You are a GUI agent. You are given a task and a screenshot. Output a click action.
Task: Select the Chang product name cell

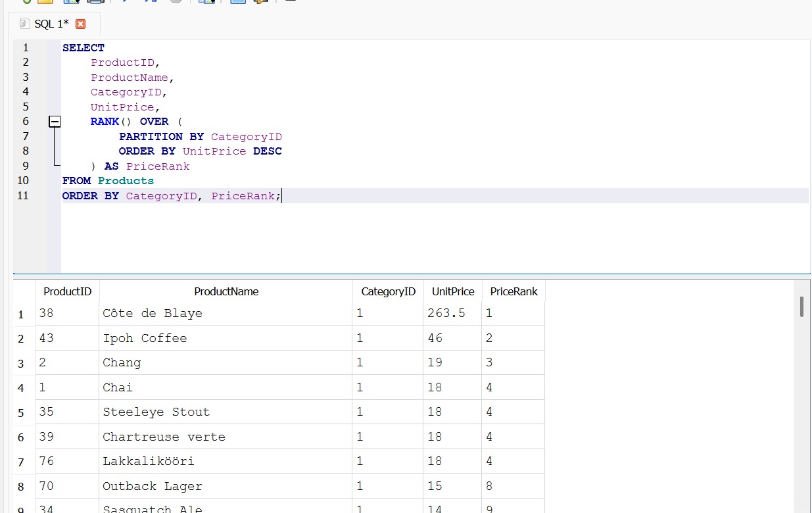226,362
